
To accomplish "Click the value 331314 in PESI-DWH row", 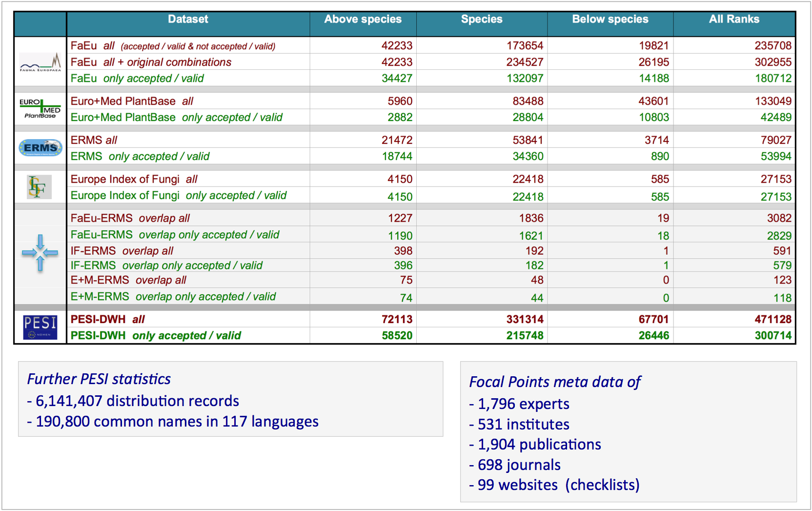I will 525,319.
